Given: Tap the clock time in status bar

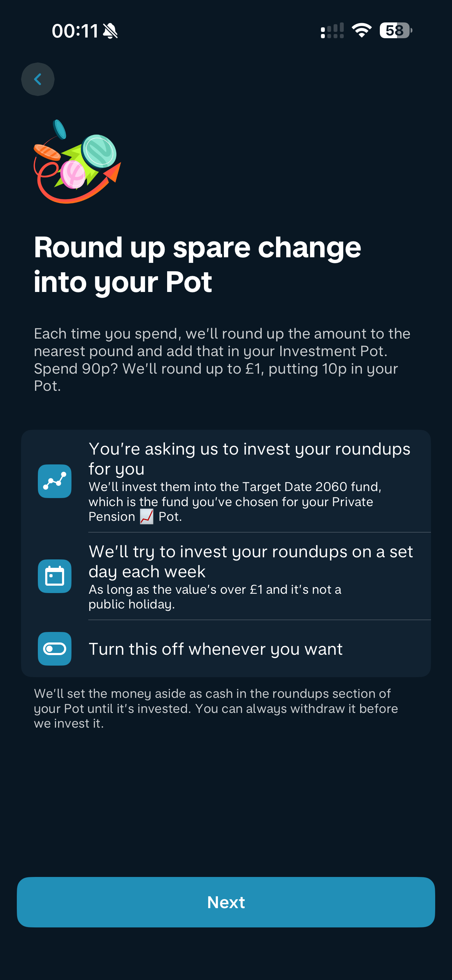Looking at the screenshot, I should point(75,31).
